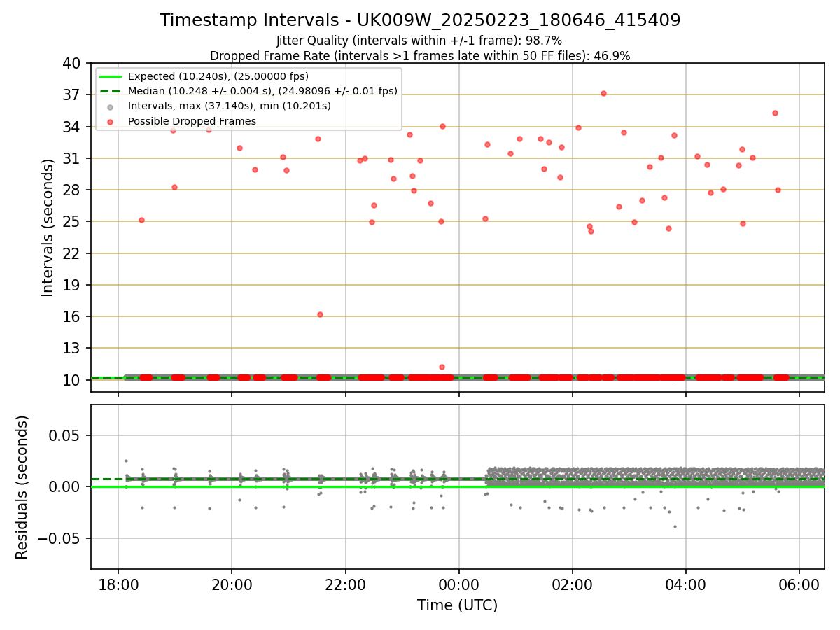Select the Expected (10.240s) legend entry

point(218,76)
